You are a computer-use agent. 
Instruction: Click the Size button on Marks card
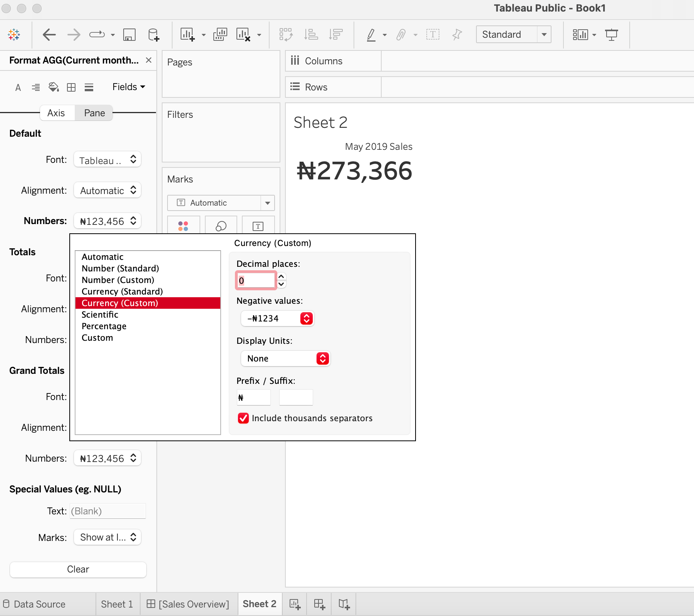point(221,226)
